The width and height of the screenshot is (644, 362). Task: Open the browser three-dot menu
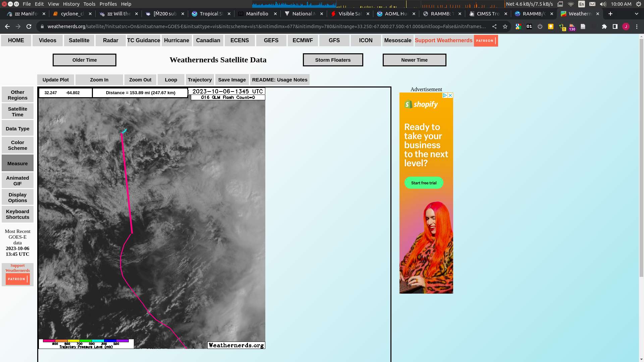coord(637,26)
